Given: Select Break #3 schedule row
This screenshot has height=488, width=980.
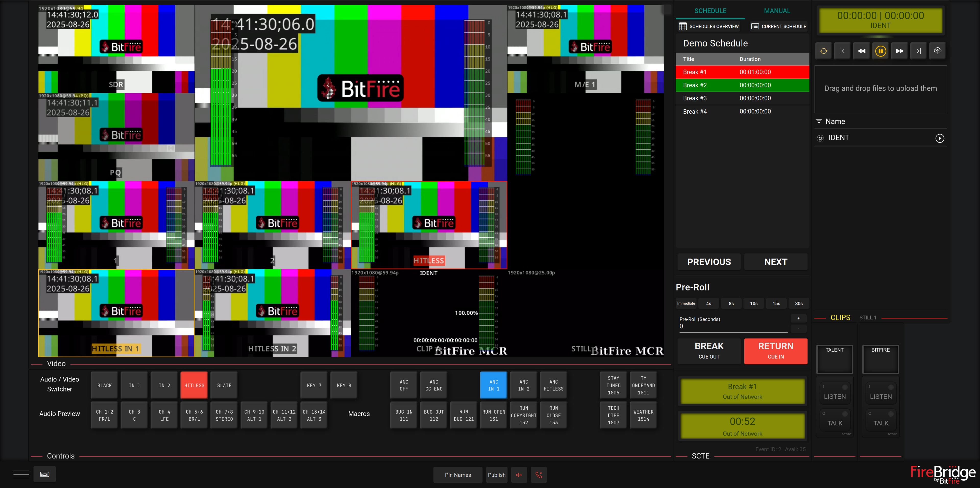Looking at the screenshot, I should [x=742, y=98].
